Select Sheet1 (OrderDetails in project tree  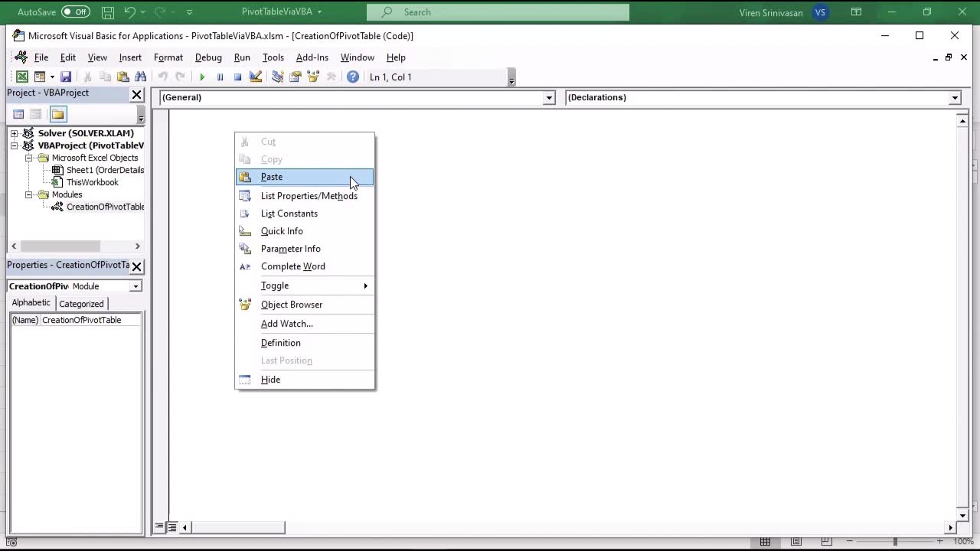click(105, 170)
